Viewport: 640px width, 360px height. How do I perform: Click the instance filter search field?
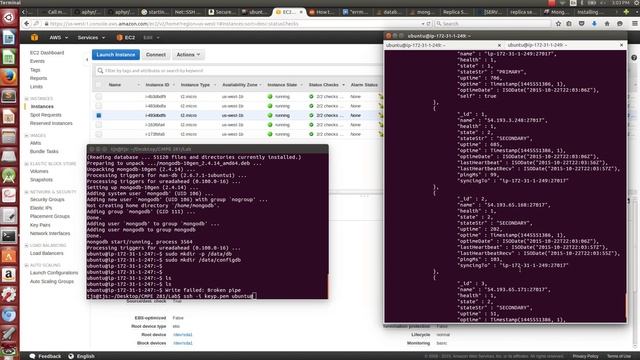(x=238, y=71)
